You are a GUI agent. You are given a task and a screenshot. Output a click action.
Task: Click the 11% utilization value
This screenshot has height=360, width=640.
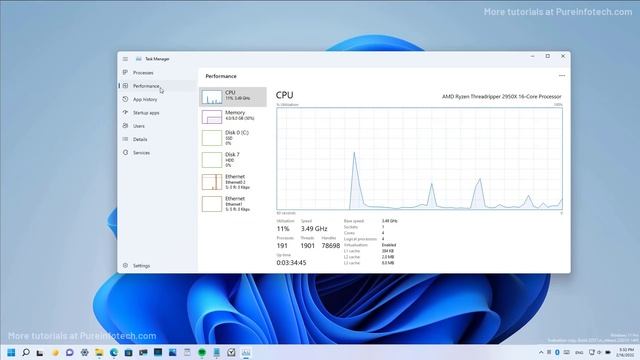tap(283, 229)
